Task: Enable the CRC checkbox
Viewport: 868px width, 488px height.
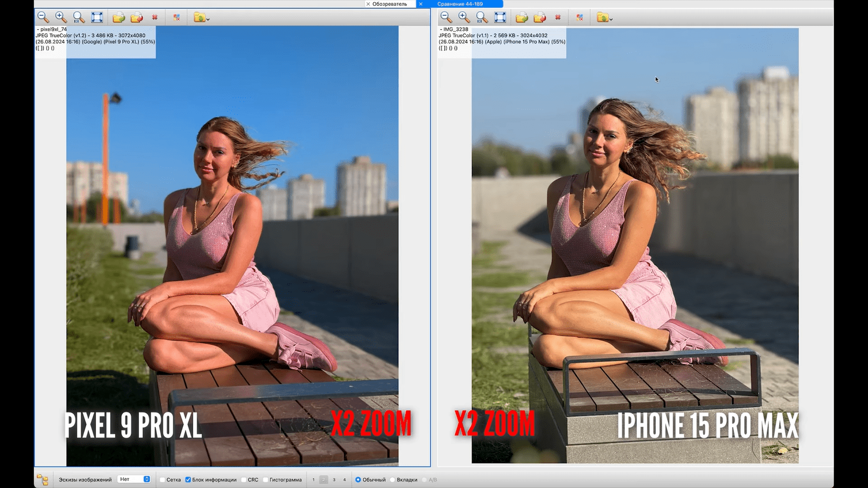Action: tap(244, 480)
